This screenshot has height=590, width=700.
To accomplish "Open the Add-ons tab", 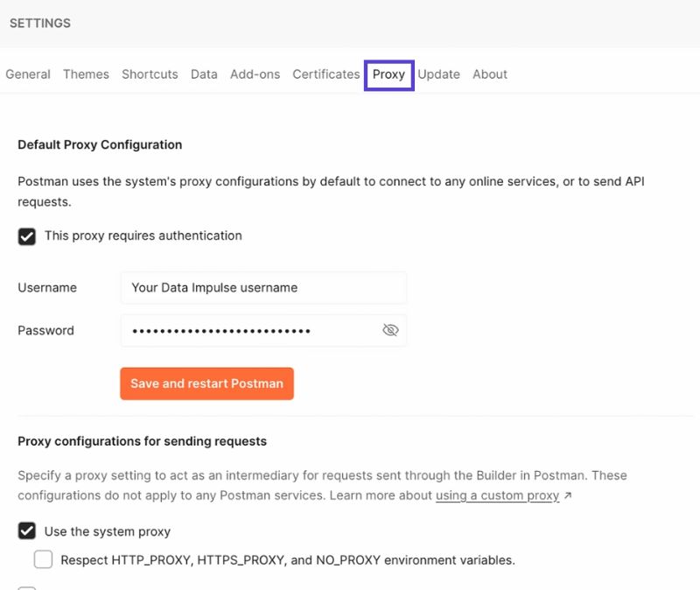I will [x=255, y=74].
